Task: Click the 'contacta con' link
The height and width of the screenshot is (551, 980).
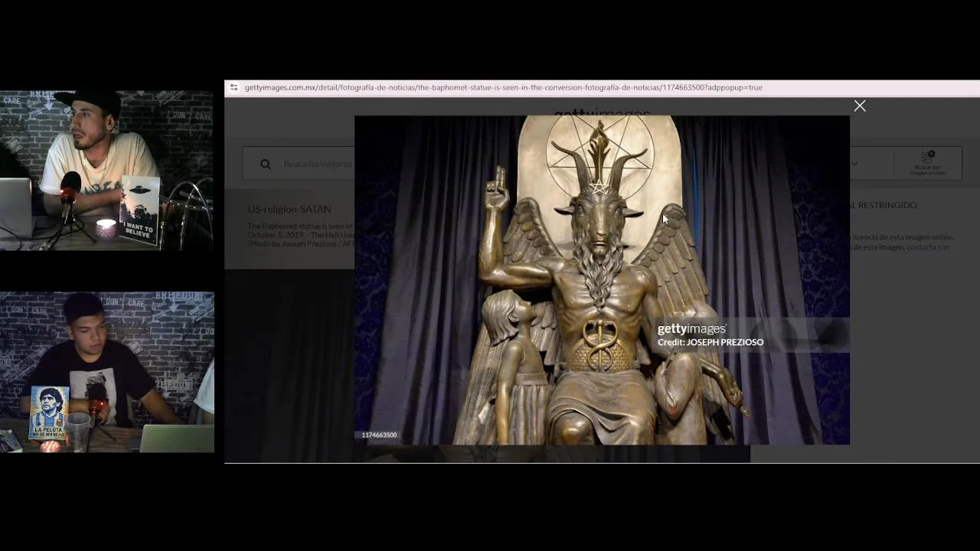Action: point(928,247)
